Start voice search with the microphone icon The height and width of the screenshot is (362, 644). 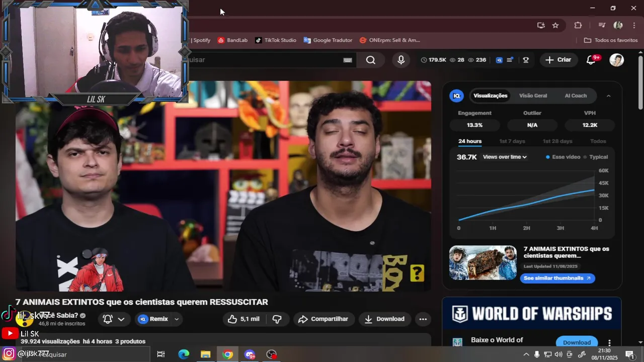[401, 60]
